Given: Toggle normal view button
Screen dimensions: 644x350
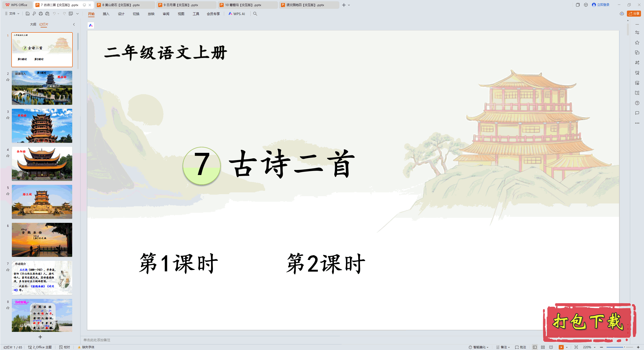Looking at the screenshot, I should (535, 347).
